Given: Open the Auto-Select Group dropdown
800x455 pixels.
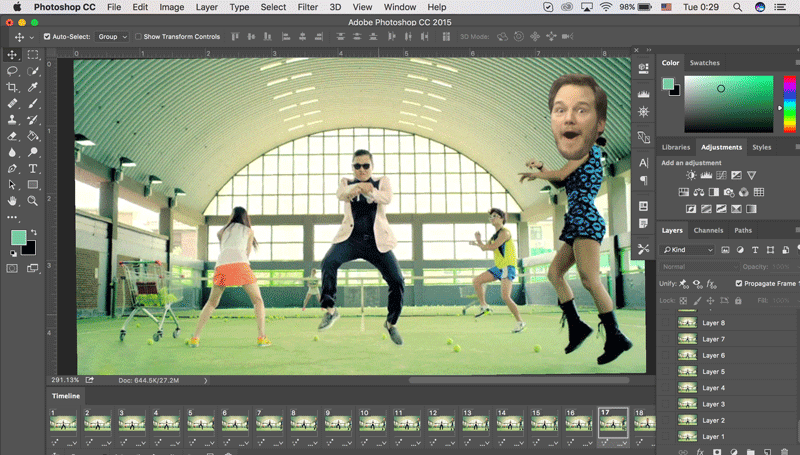Looking at the screenshot, I should 112,36.
